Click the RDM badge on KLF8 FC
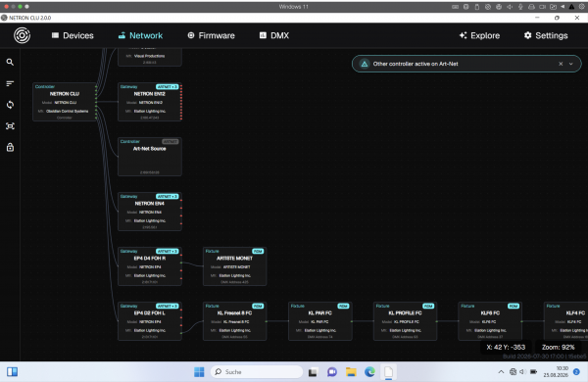Screen dimensions: 588x382 pyautogui.click(x=514, y=307)
